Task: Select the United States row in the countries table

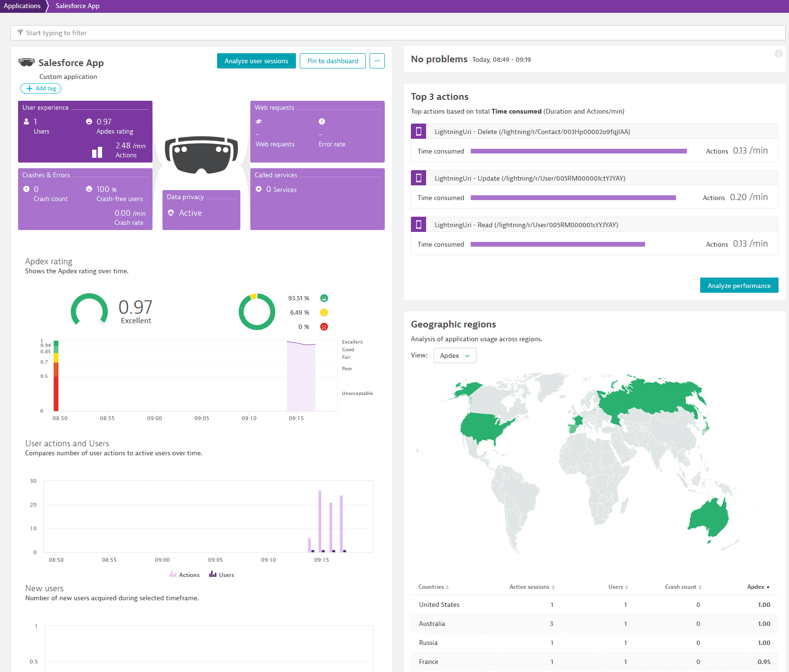Action: 594,605
